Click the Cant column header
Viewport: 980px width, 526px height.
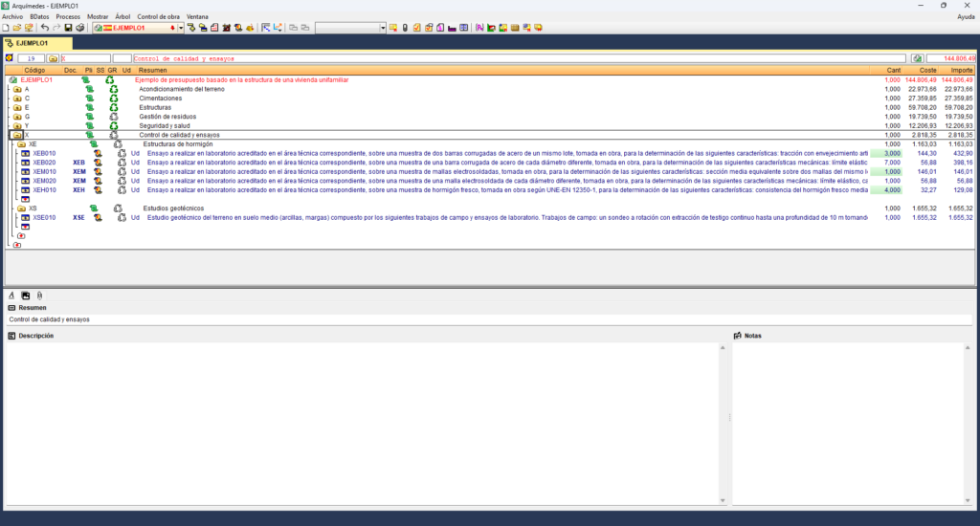[x=893, y=70]
